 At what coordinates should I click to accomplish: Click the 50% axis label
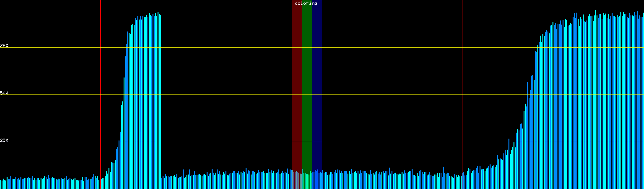(4, 93)
